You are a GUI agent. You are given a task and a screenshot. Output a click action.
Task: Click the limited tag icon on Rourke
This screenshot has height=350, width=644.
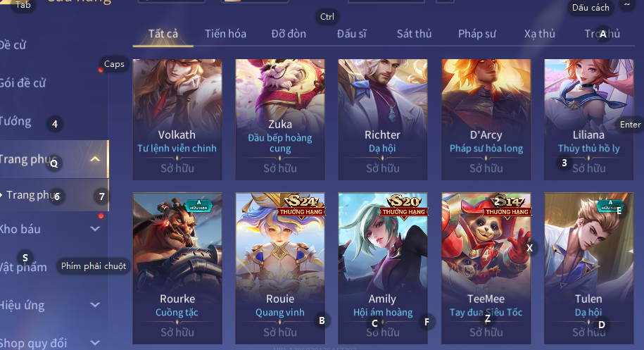tap(198, 205)
